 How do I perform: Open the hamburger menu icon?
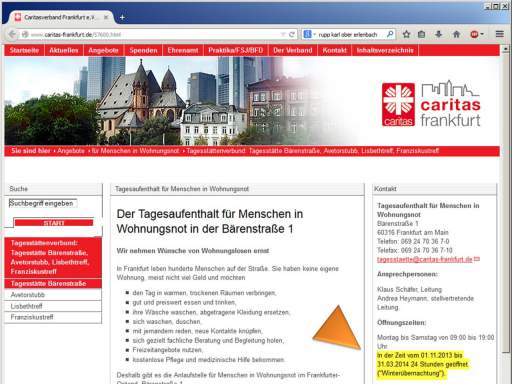(499, 34)
